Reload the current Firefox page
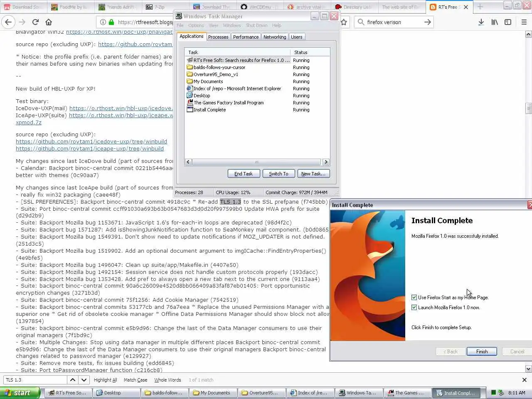 (35, 22)
